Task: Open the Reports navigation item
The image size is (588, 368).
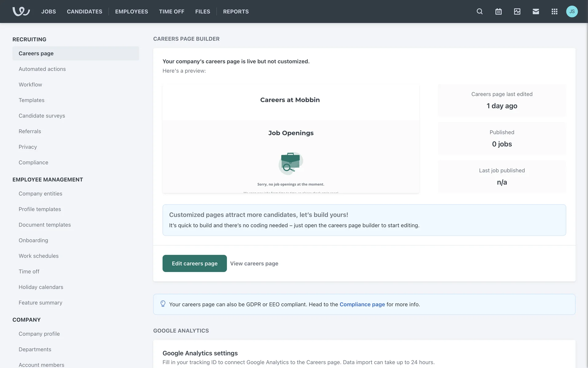Action: click(x=236, y=11)
